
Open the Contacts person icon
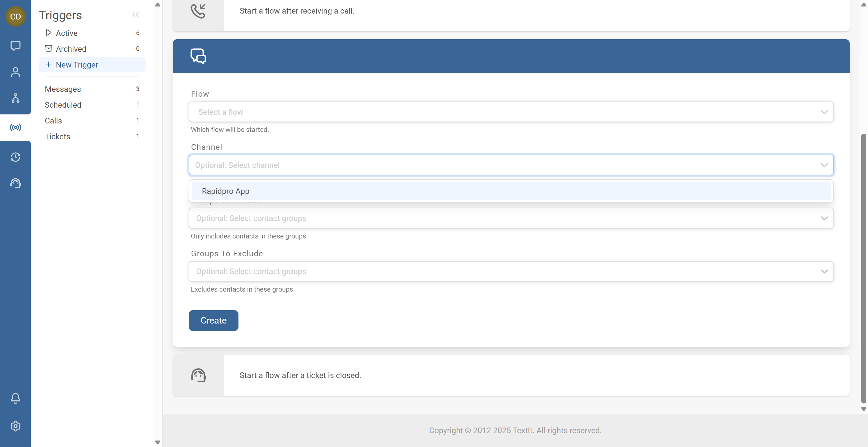(x=15, y=72)
